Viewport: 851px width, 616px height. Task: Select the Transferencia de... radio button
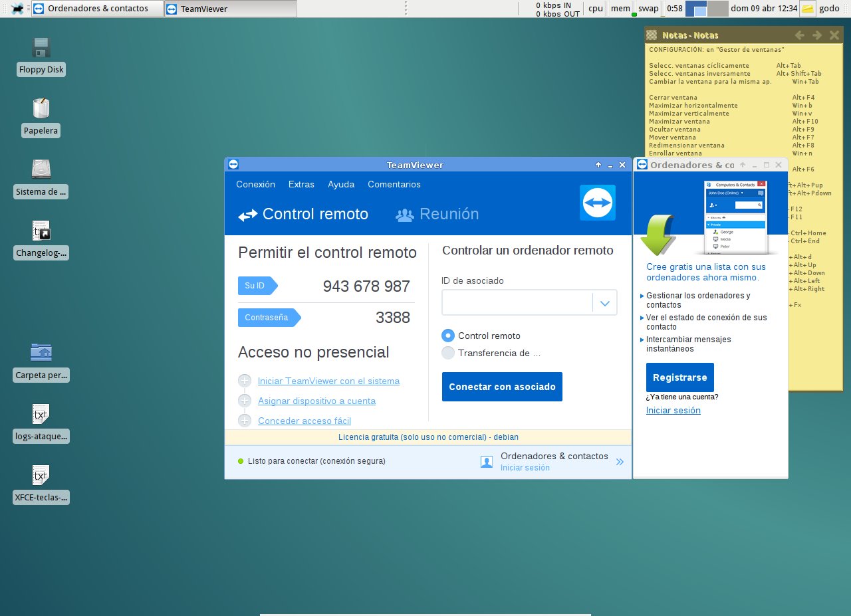click(448, 353)
